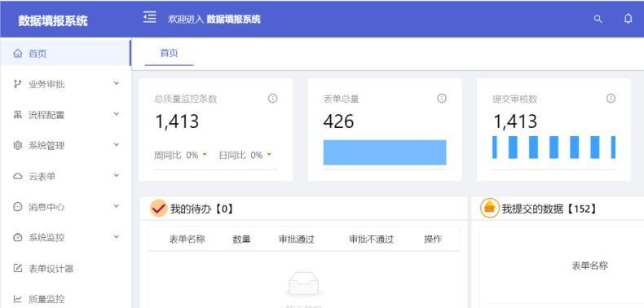Click the edit icon for 表单设计器

click(x=18, y=269)
